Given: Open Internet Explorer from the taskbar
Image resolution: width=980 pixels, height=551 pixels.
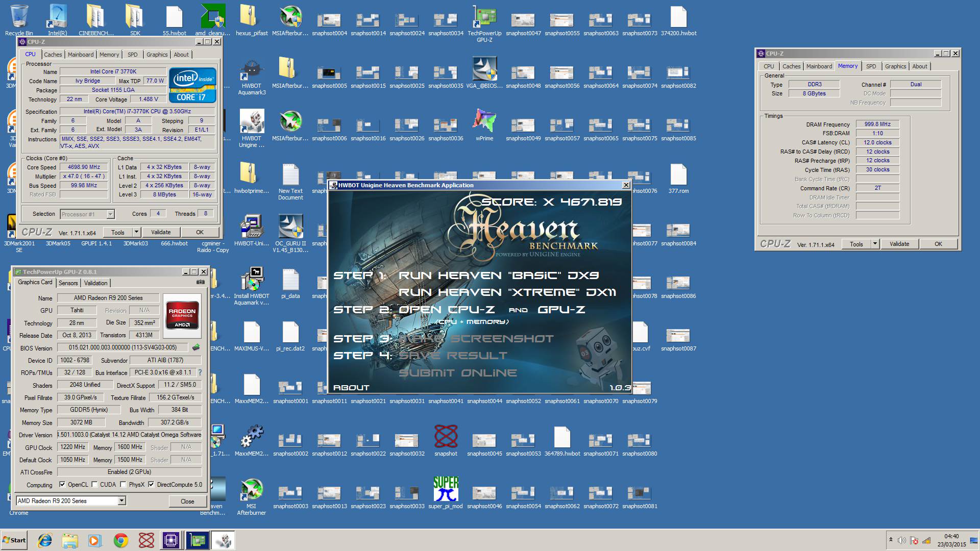Looking at the screenshot, I should (45, 540).
